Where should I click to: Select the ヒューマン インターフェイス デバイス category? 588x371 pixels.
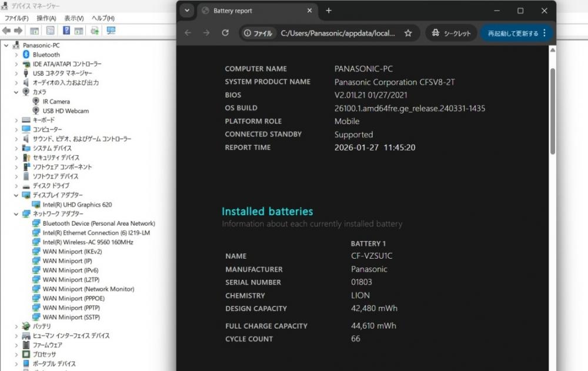pyautogui.click(x=71, y=335)
